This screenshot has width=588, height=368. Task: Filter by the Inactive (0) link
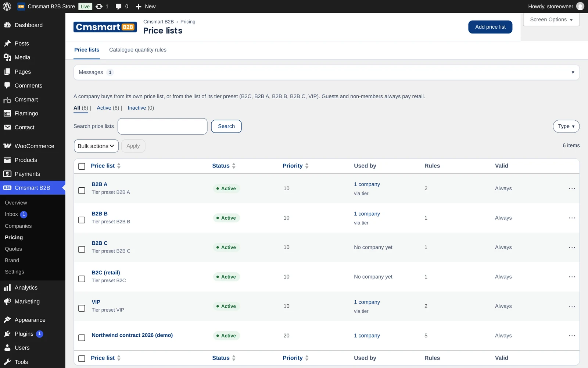coord(141,108)
